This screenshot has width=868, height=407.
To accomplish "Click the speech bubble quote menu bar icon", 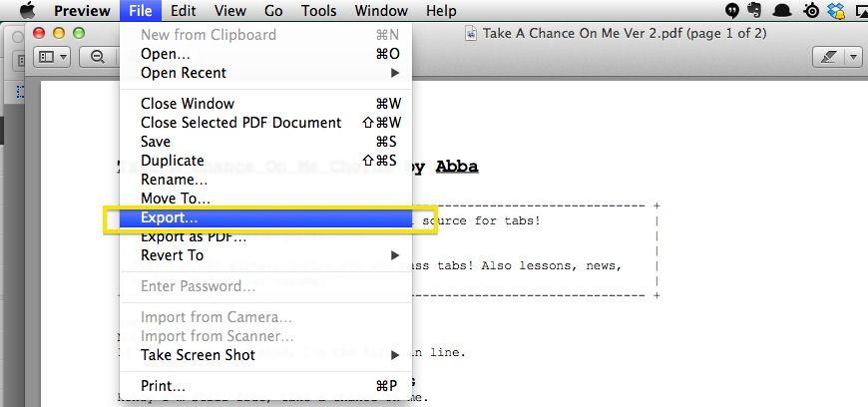I will (730, 11).
